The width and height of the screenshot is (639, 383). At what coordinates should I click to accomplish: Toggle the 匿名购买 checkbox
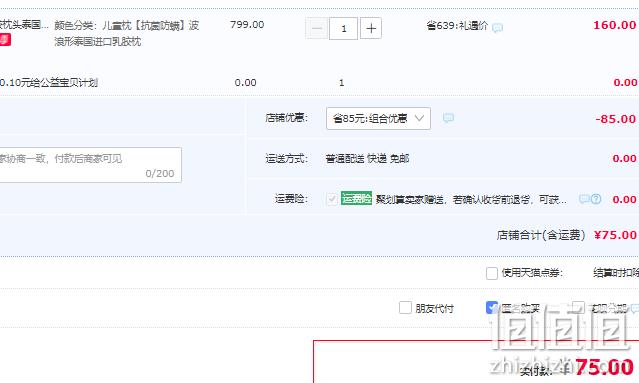click(x=492, y=308)
